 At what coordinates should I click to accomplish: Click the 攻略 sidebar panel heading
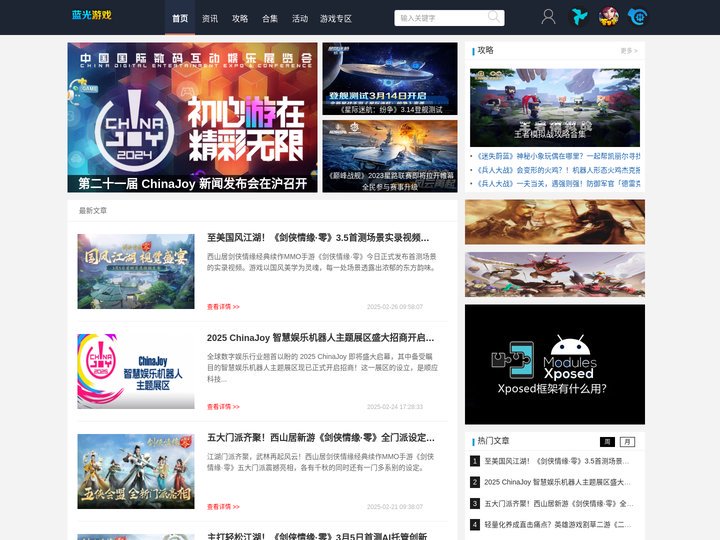(485, 50)
